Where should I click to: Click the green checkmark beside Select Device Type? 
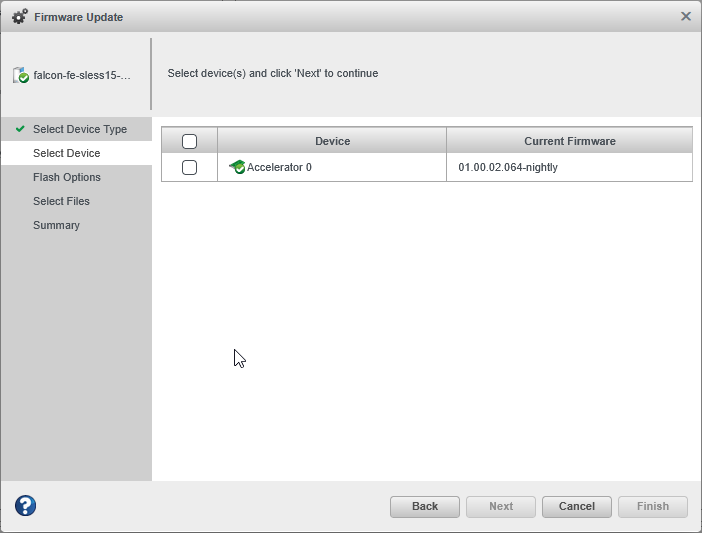[x=20, y=129]
